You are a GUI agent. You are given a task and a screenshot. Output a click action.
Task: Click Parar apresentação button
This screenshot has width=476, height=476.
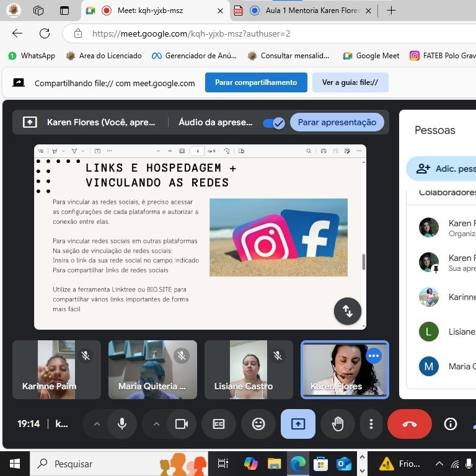click(x=337, y=122)
